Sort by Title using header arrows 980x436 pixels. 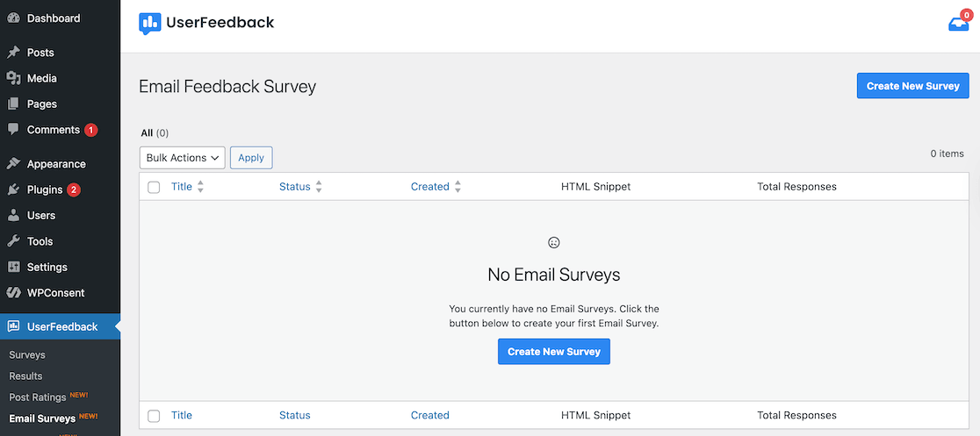click(x=200, y=187)
